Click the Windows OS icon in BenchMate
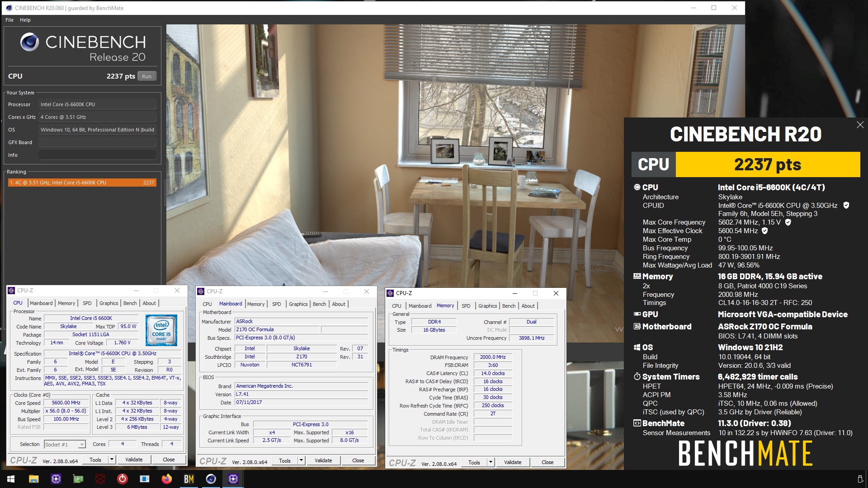 (637, 347)
